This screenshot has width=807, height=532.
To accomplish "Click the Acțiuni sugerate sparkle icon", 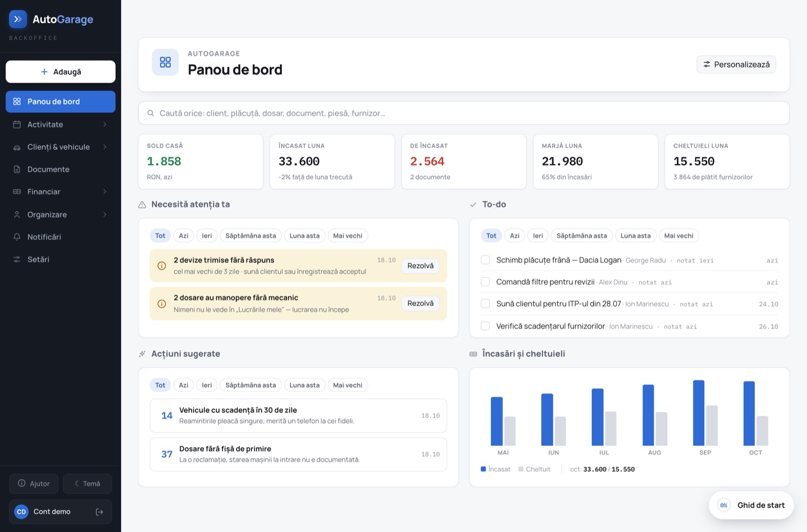I will coord(142,354).
